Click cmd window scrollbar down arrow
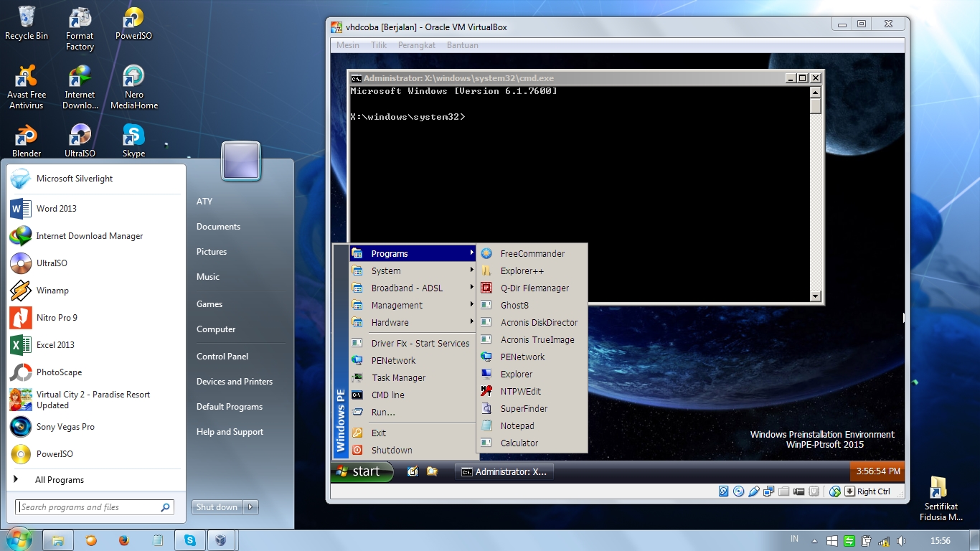 815,296
